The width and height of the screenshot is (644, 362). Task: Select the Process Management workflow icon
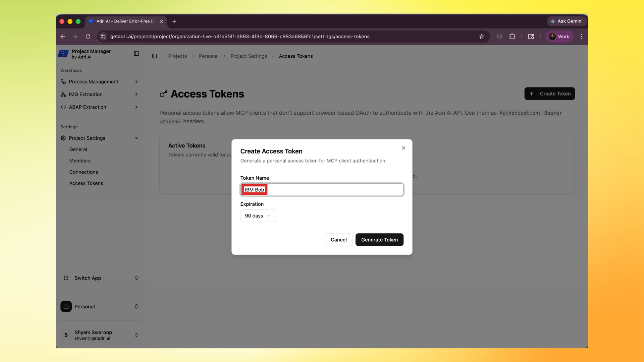[63, 81]
